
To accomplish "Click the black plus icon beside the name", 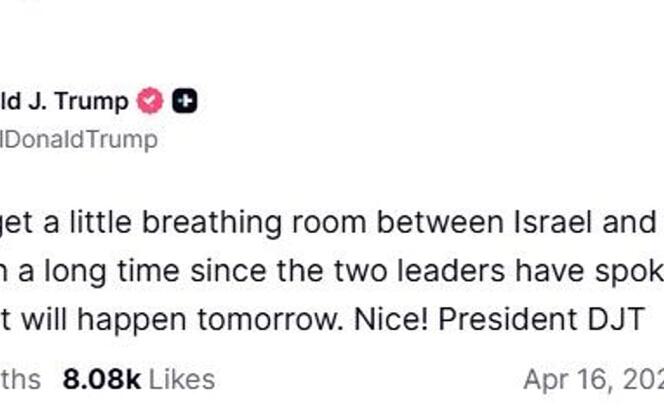I will coord(184,101).
